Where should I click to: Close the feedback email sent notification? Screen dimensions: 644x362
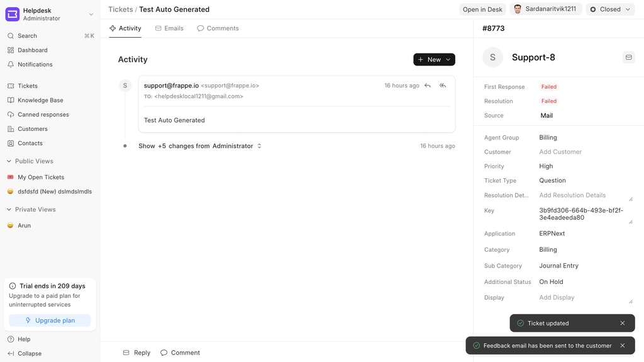coord(622,346)
